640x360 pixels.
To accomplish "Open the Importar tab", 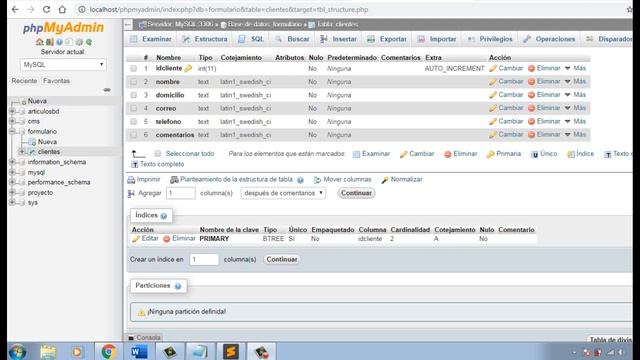I will 437,39.
